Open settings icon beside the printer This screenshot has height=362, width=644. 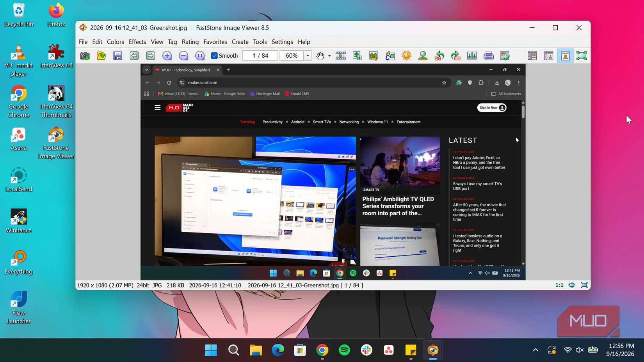tap(505, 56)
